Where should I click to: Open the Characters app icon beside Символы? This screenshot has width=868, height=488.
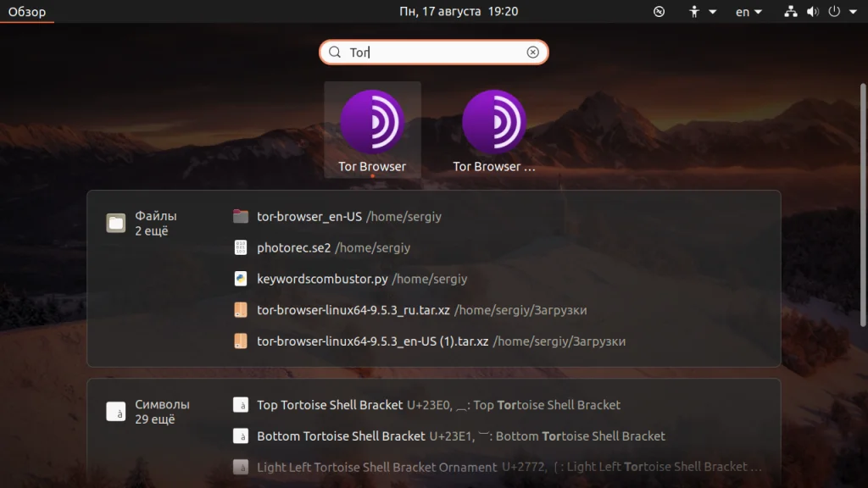click(x=115, y=412)
